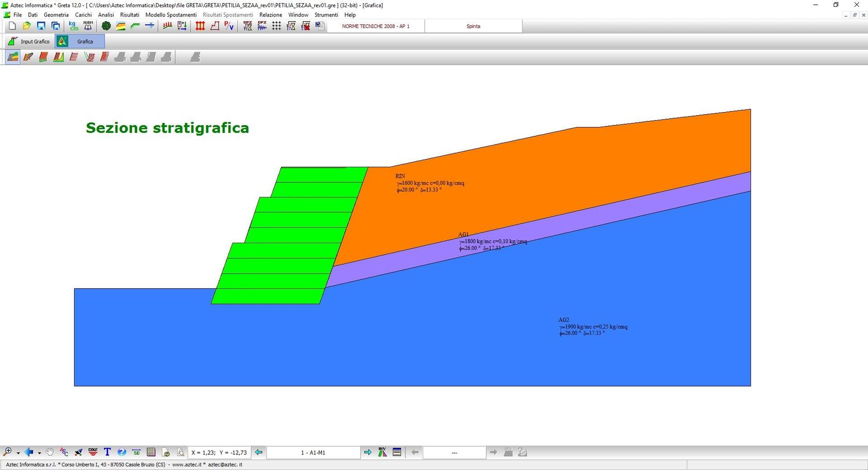The image size is (868, 470).
Task: Click the green forward navigation arrow
Action: coord(369,452)
